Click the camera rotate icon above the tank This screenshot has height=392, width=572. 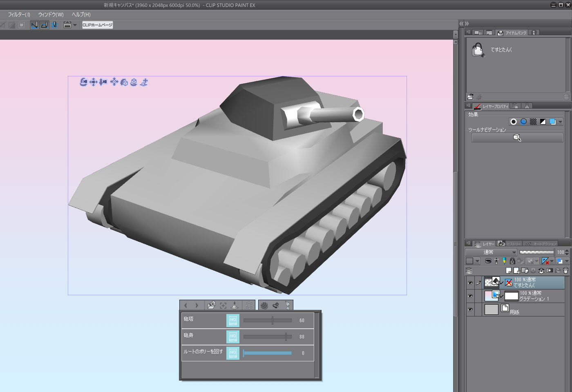coord(83,82)
